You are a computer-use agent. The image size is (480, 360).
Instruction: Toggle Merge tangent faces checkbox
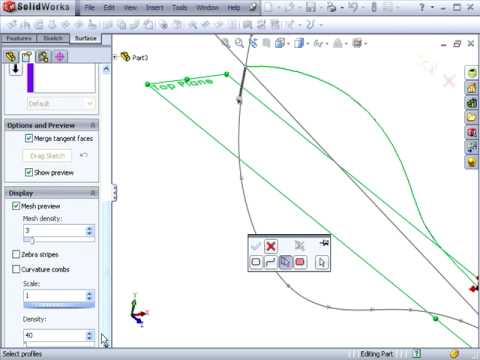coord(29,138)
